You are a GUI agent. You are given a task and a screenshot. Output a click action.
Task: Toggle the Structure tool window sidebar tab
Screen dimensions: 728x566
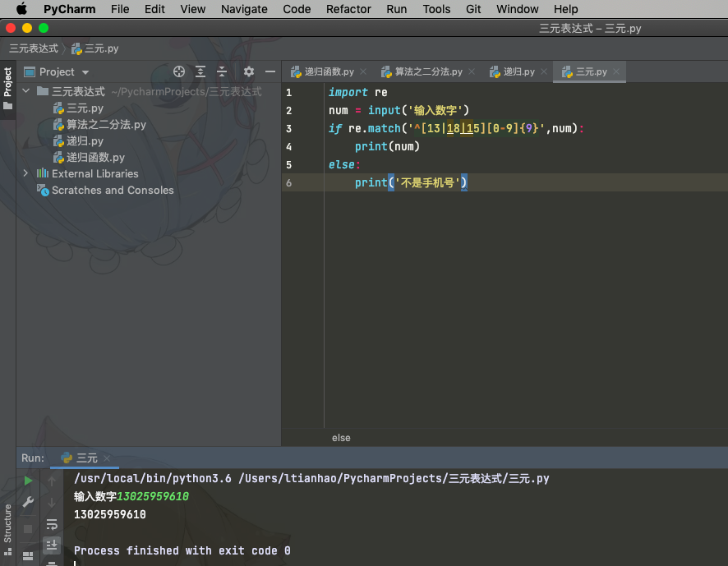coord(8,529)
